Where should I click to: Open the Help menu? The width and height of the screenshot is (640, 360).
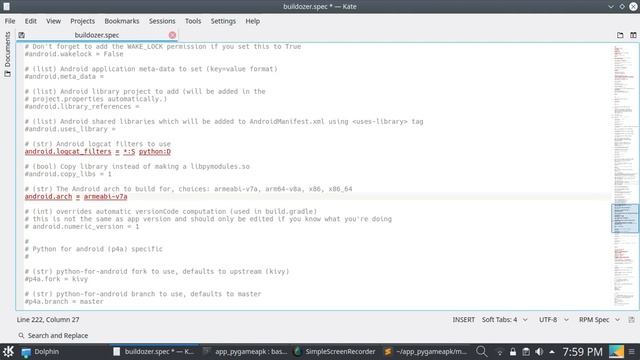pos(253,21)
